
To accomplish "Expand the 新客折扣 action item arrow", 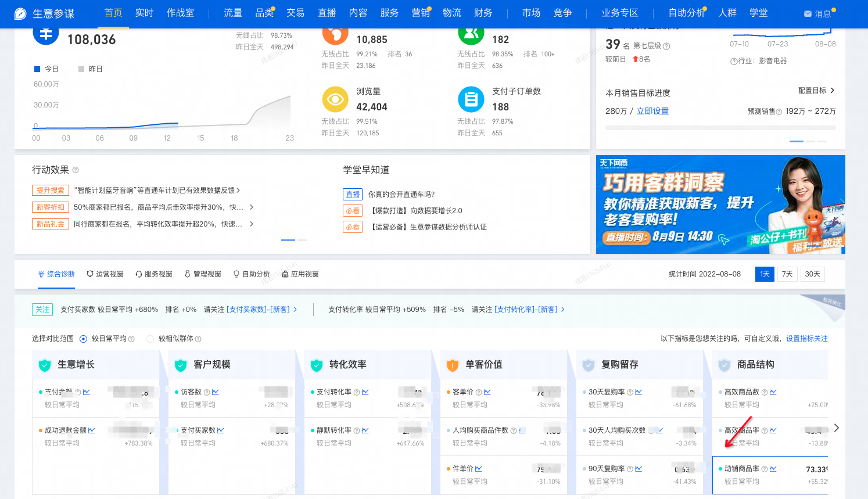I will [x=252, y=207].
